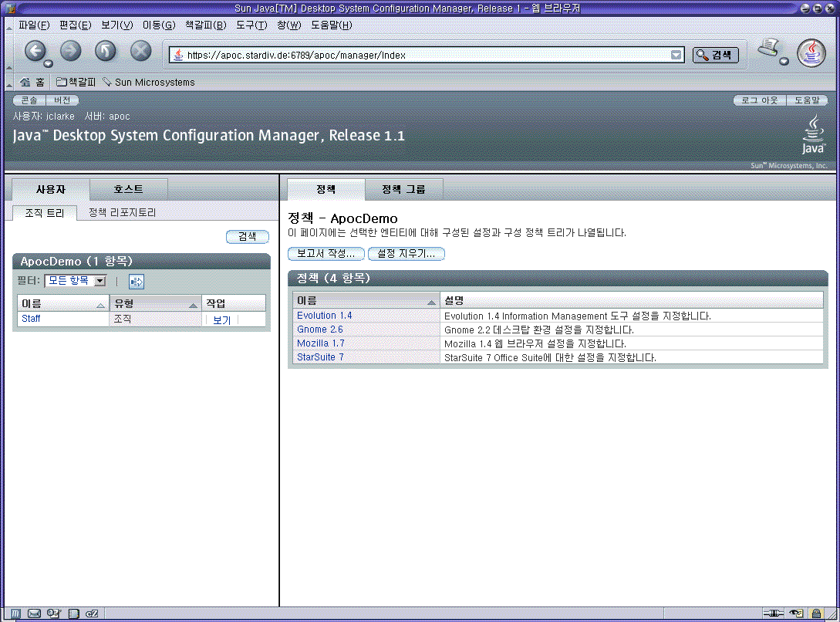This screenshot has width=840, height=622.
Task: Open the chat icon in the status bar
Action: click(x=92, y=614)
